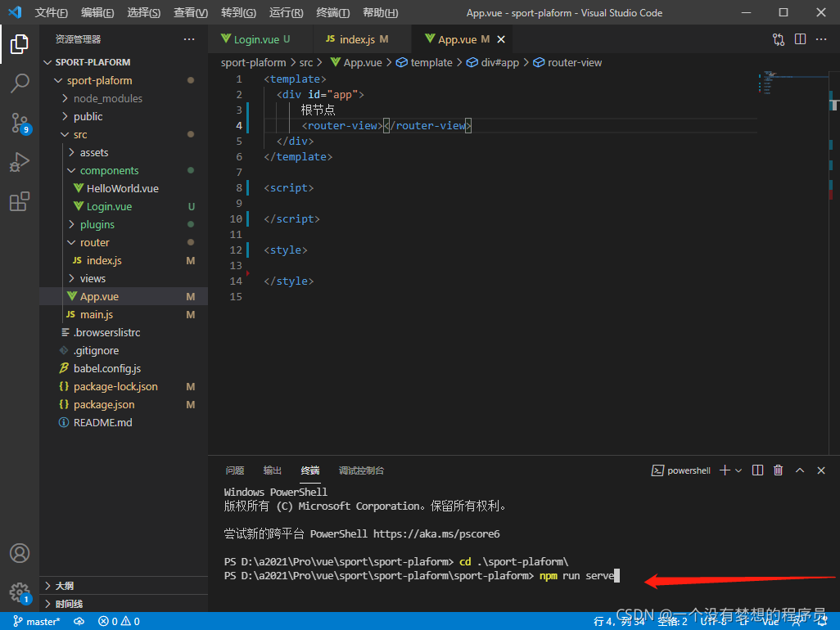Viewport: 840px width, 630px height.
Task: Open the Accounts menu icon
Action: [20, 553]
